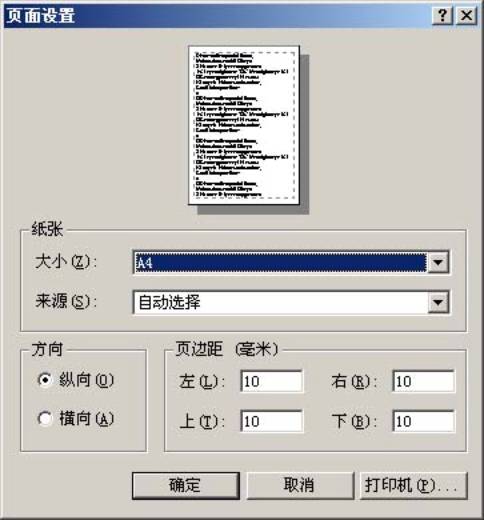Confirm with the 确定 button

[x=186, y=485]
